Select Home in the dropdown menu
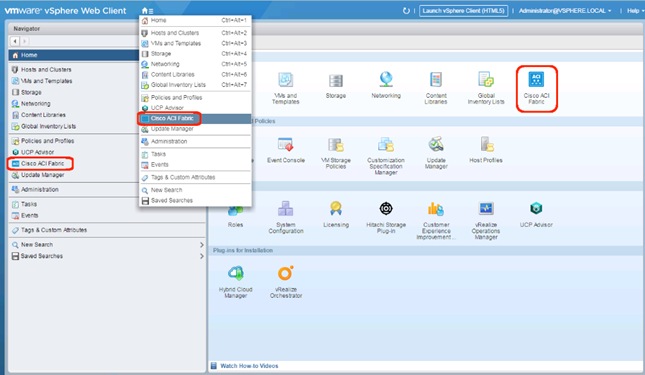The width and height of the screenshot is (645, 375). [x=195, y=20]
